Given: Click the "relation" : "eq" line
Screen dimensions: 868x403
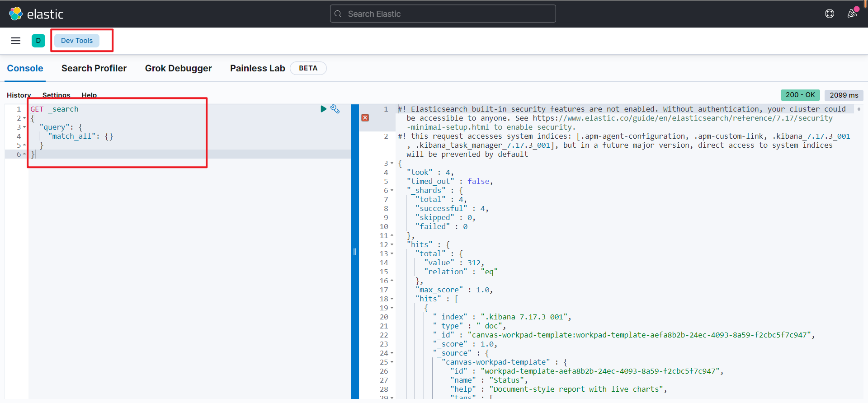Looking at the screenshot, I should (461, 272).
